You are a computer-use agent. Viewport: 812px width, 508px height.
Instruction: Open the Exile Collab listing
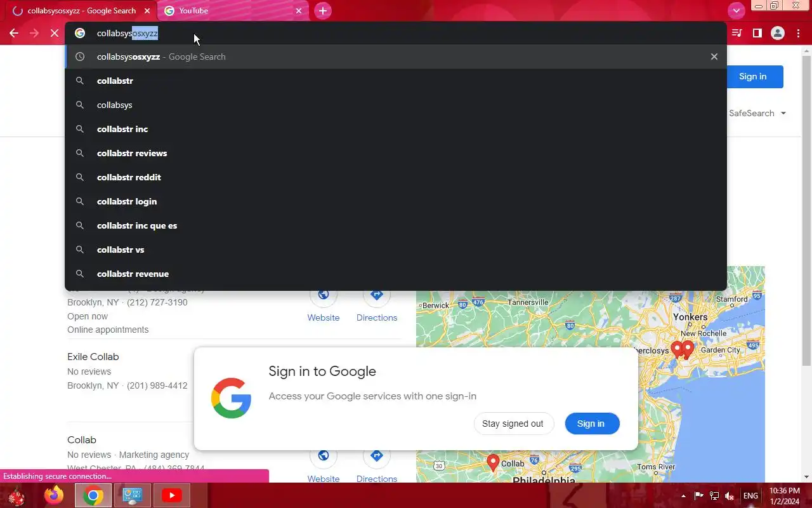click(x=93, y=357)
